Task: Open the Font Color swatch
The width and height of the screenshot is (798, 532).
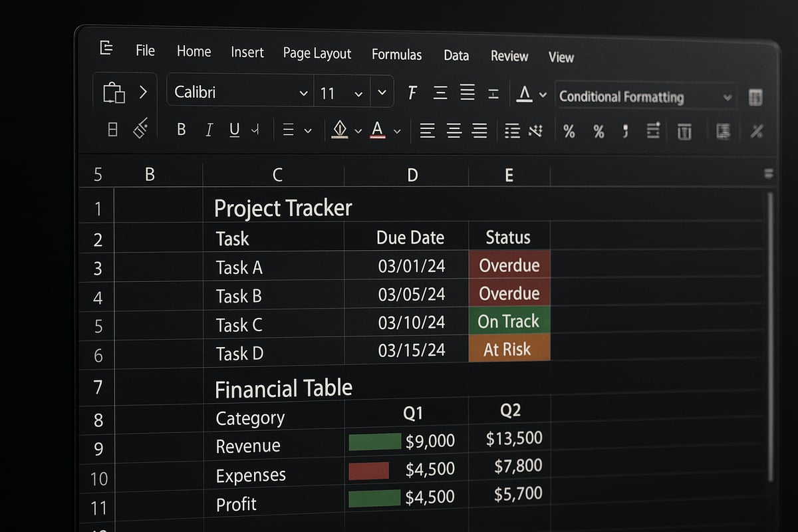Action: pos(378,130)
